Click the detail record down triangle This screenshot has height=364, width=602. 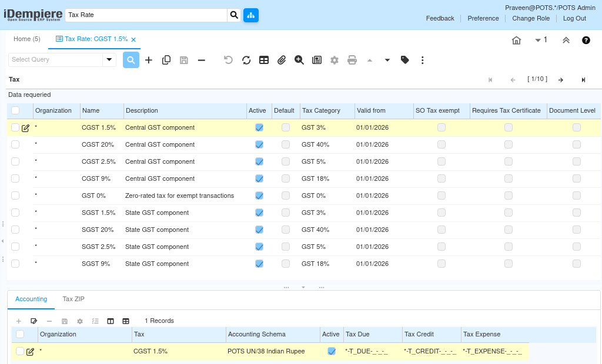(x=387, y=60)
